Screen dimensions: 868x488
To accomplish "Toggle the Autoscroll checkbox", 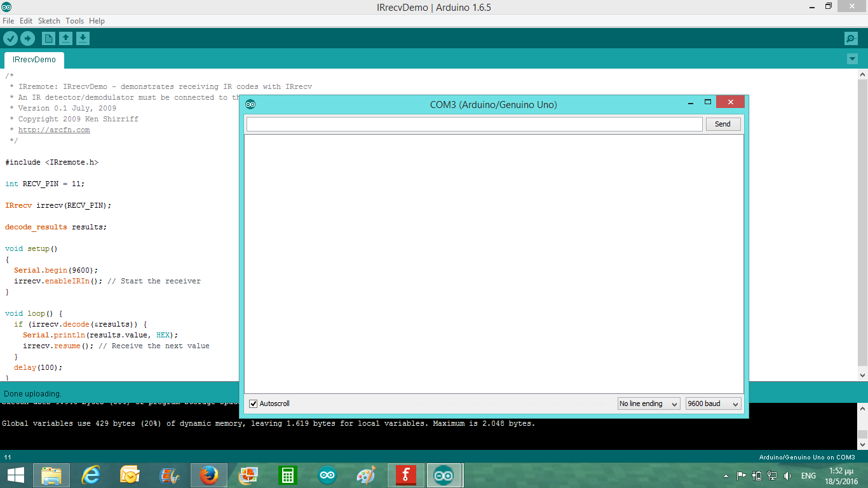I will (x=254, y=403).
